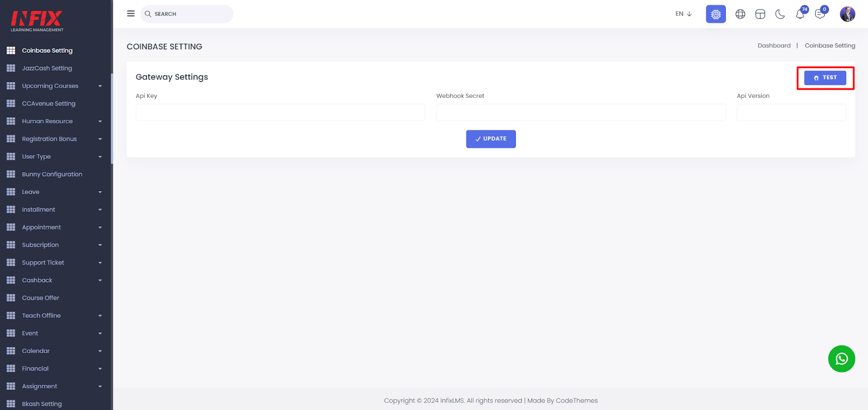This screenshot has height=410, width=868.
Task: Click the SEARCH input box
Action: pyautogui.click(x=187, y=14)
